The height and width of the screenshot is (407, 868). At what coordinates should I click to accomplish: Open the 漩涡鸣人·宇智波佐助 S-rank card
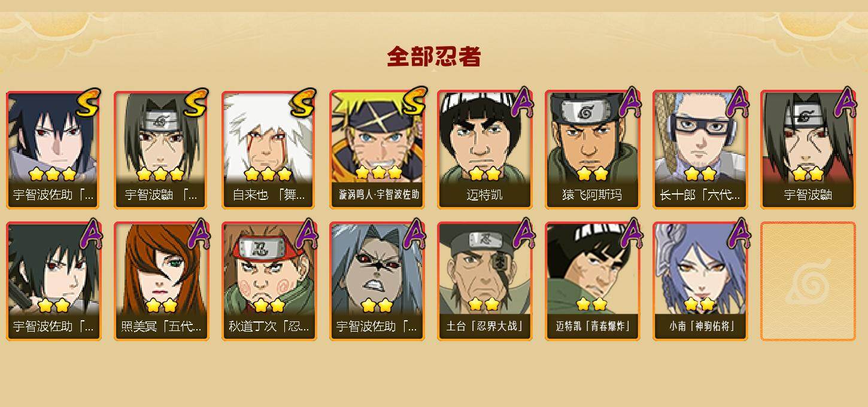pos(377,150)
